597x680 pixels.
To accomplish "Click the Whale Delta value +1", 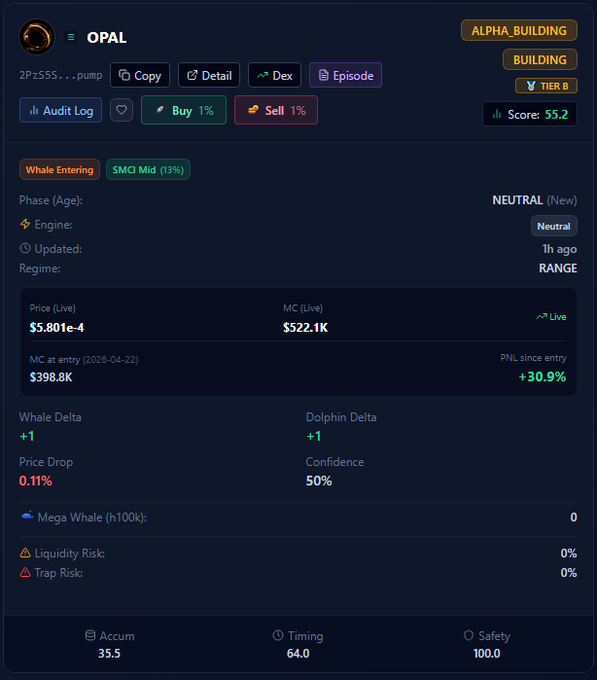I will [27, 436].
